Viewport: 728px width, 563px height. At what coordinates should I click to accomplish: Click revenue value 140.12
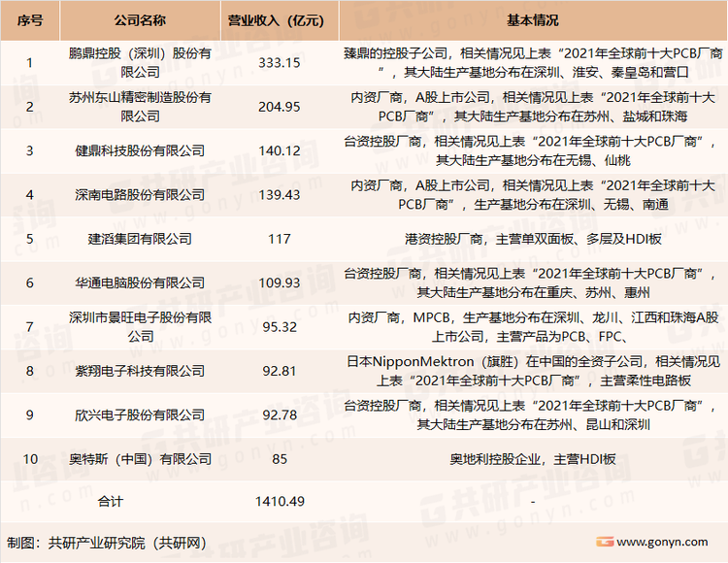[x=280, y=150]
